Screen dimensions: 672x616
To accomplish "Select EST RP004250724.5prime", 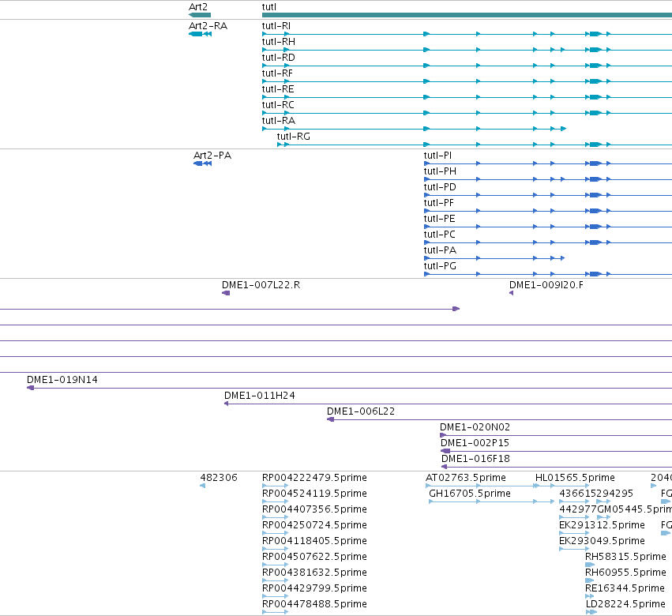I will (x=314, y=525).
